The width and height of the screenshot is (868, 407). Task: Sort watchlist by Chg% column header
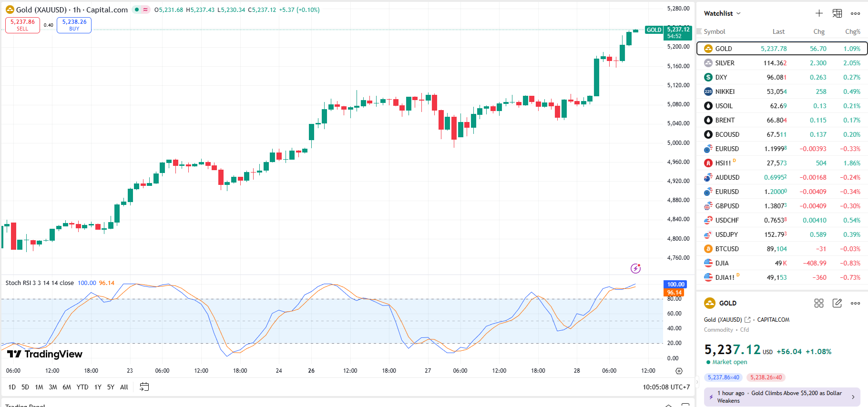pyautogui.click(x=852, y=31)
